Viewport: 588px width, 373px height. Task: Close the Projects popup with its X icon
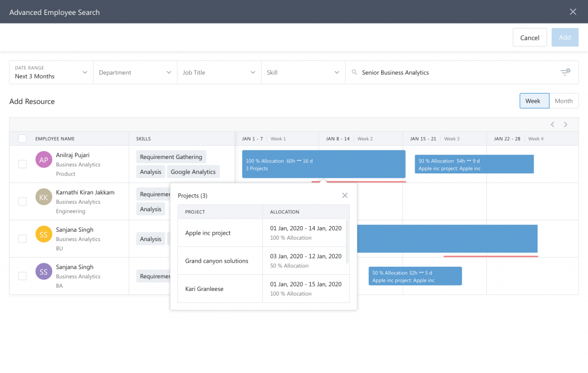click(345, 195)
